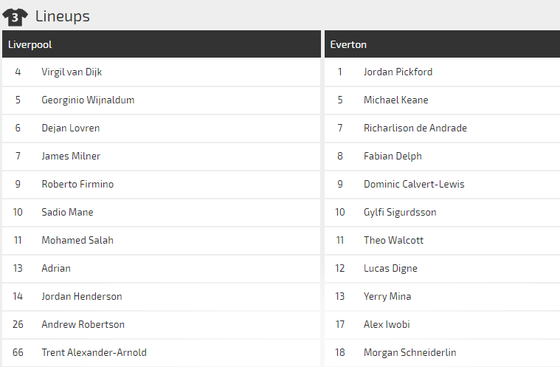Click Lucas Digne player name
Image resolution: width=560 pixels, height=367 pixels.
[390, 268]
